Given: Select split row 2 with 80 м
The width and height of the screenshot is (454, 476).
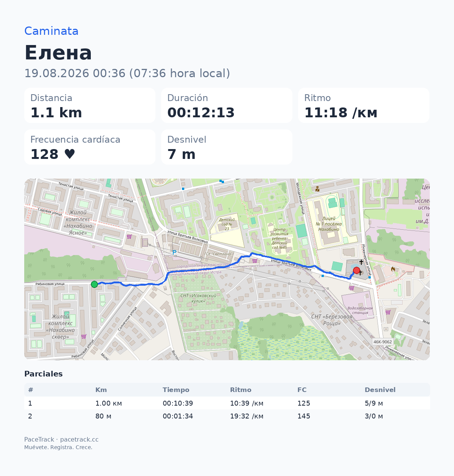Looking at the screenshot, I should (227, 416).
